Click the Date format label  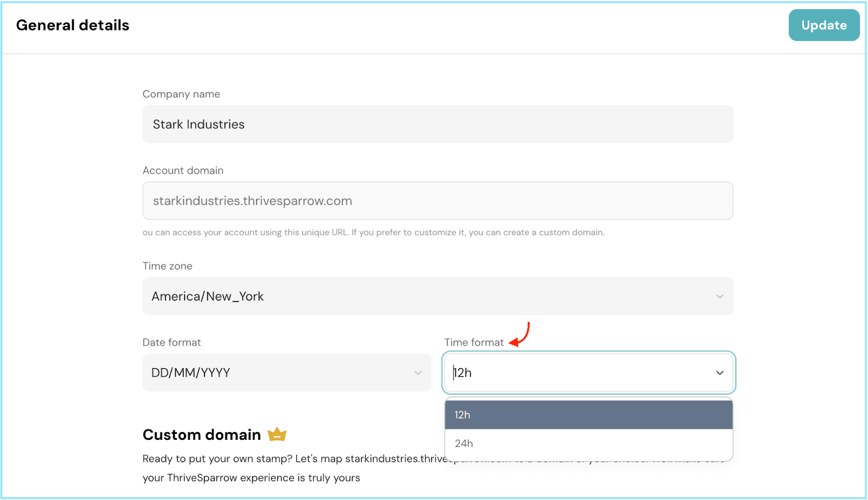[171, 343]
